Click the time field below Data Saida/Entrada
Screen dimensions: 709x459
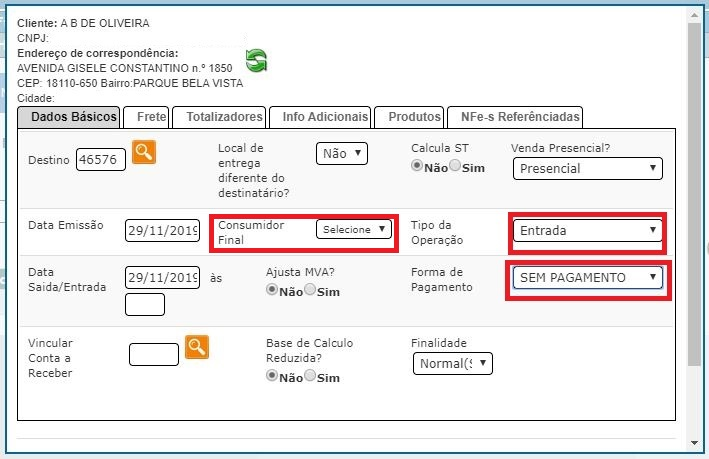point(145,304)
